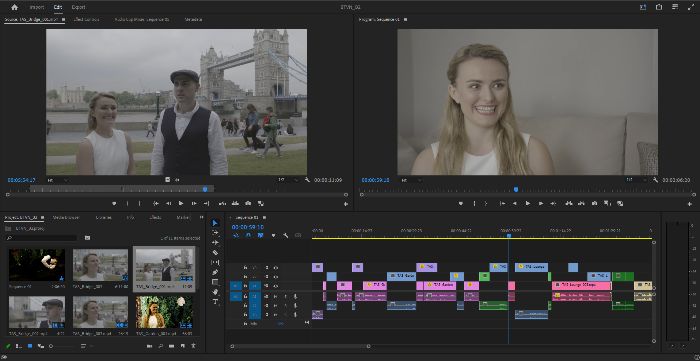Open the Sequence 01 timeline panel menu
The height and width of the screenshot is (361, 700).
coord(264,218)
